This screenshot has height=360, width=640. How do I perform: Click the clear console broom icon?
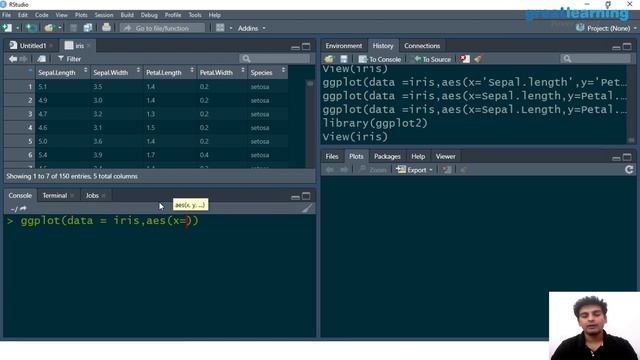coord(307,208)
